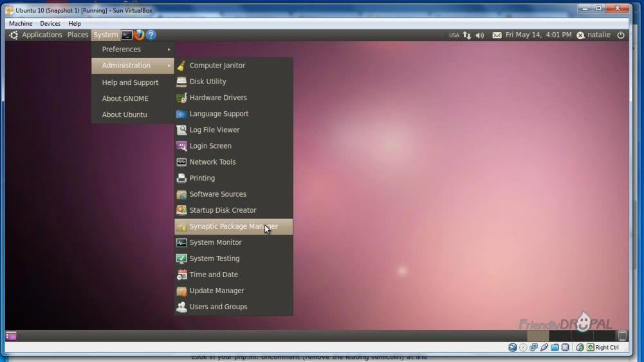Click the Time and Date calendar icon
The width and height of the screenshot is (644, 362).
[181, 275]
